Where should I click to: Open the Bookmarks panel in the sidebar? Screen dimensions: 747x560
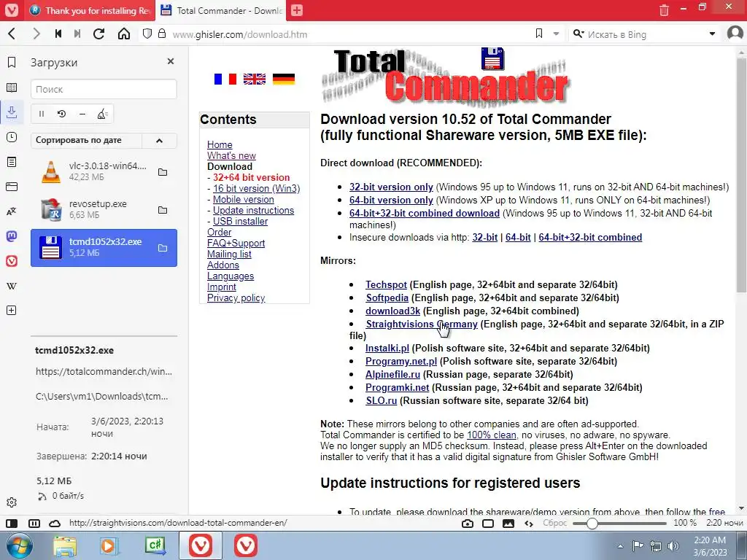tap(12, 62)
